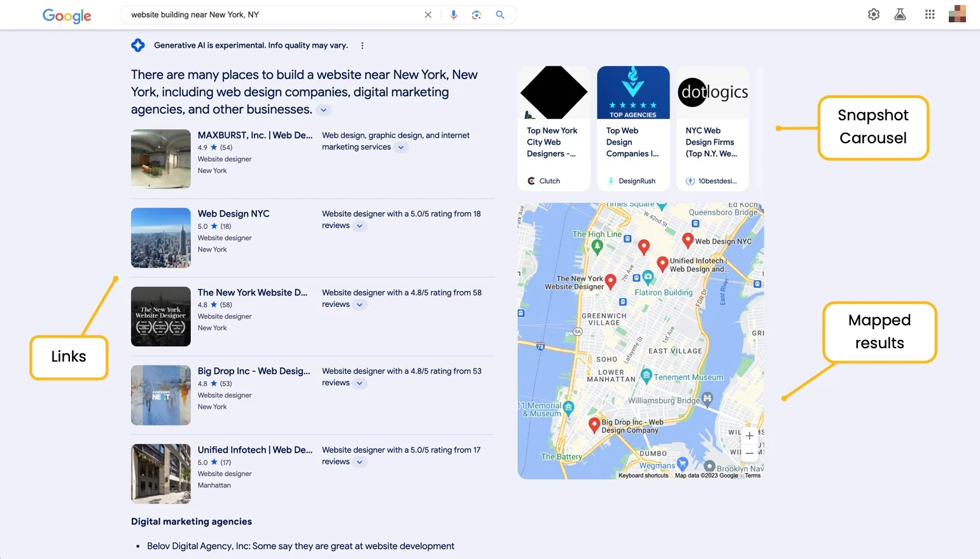Open Unified Infotech listing title
Image resolution: width=980 pixels, height=559 pixels.
[255, 449]
